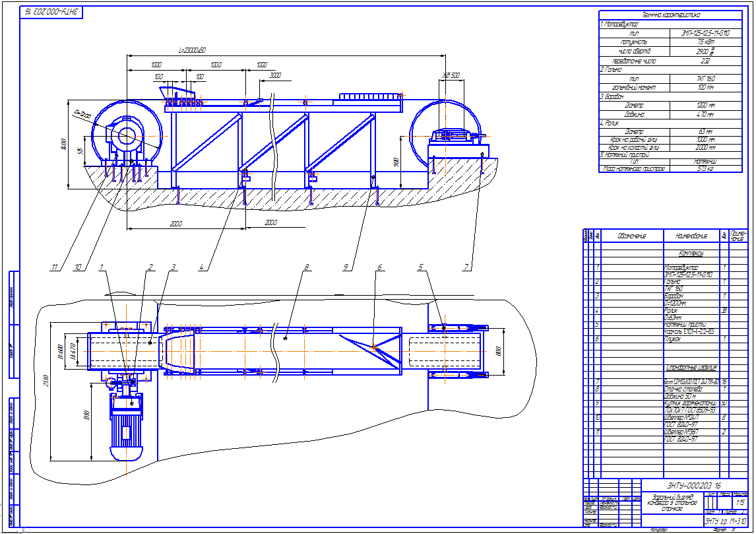Select 'Нормаль Е101-I-22-83' in the specification
Viewport: 756px width, 534px height.
689,332
